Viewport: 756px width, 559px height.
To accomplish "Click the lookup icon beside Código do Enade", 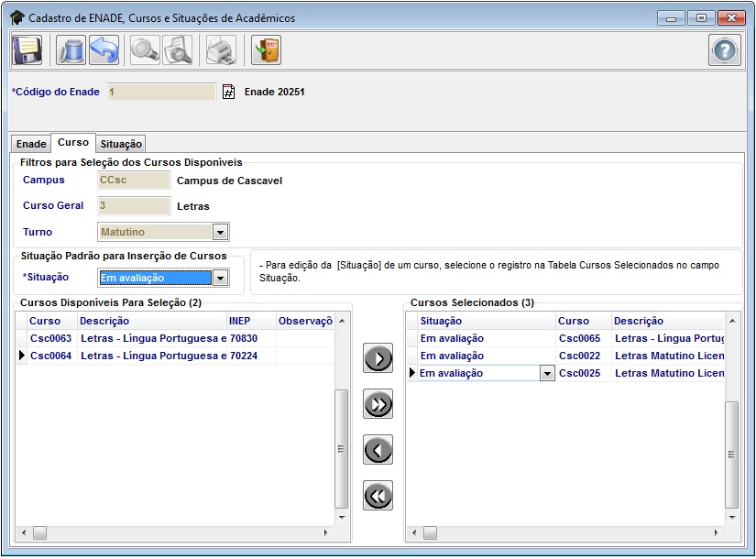I will pyautogui.click(x=229, y=92).
